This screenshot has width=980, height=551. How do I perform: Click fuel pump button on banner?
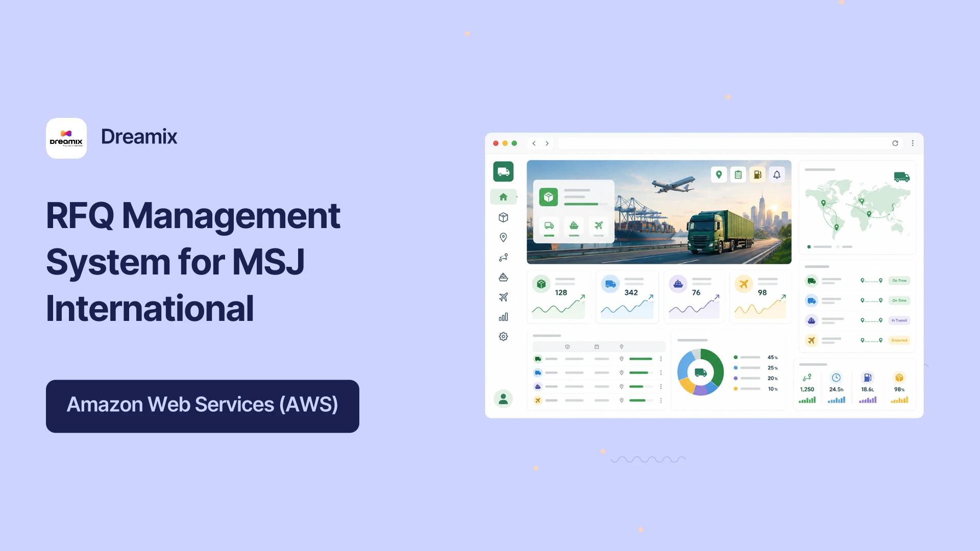757,175
